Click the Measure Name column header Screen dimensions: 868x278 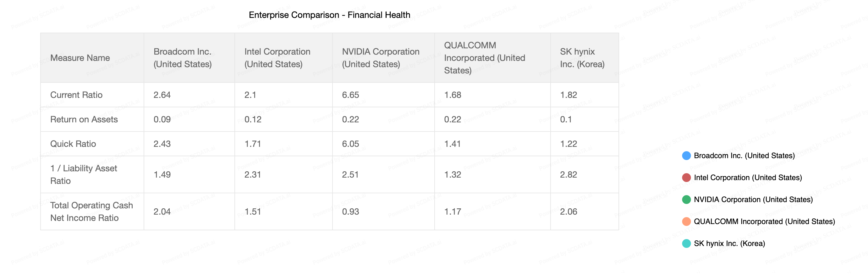click(80, 58)
